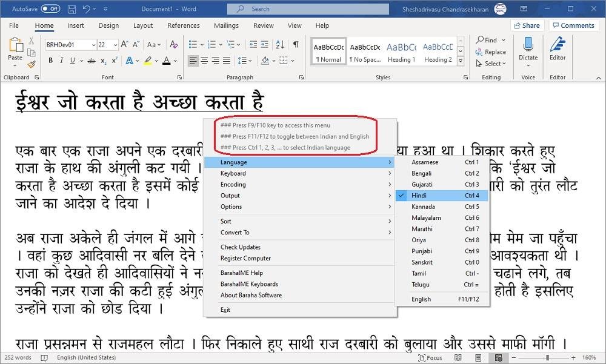Click the Clear All Formatting icon
This screenshot has height=364, width=606.
pyautogui.click(x=173, y=45)
